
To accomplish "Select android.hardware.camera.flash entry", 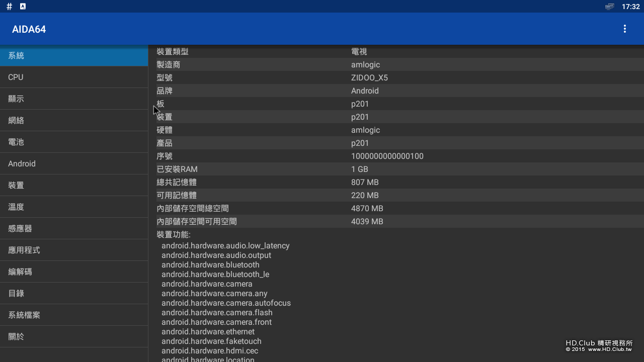I will click(217, 313).
